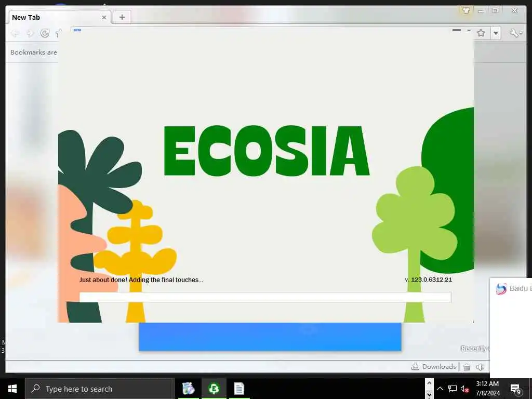
Task: Open the Windows Start menu
Action: coord(12,389)
